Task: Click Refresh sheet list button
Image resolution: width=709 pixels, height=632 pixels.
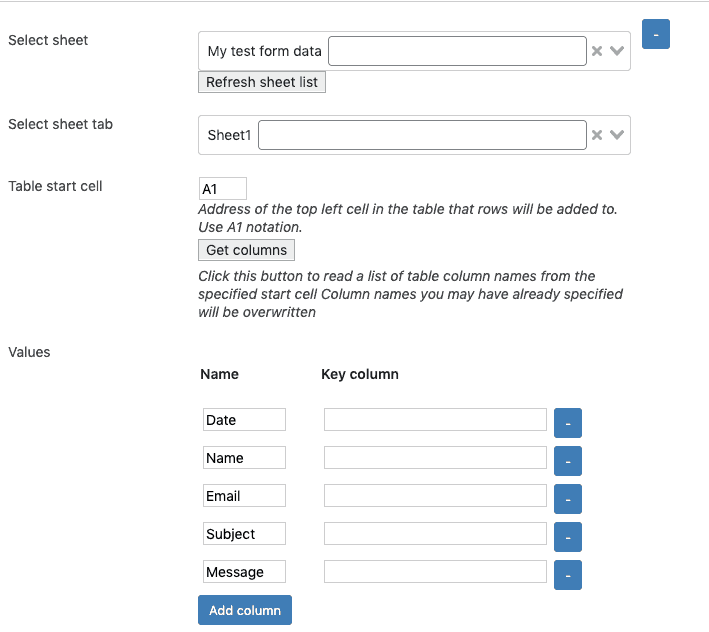Action: click(262, 82)
